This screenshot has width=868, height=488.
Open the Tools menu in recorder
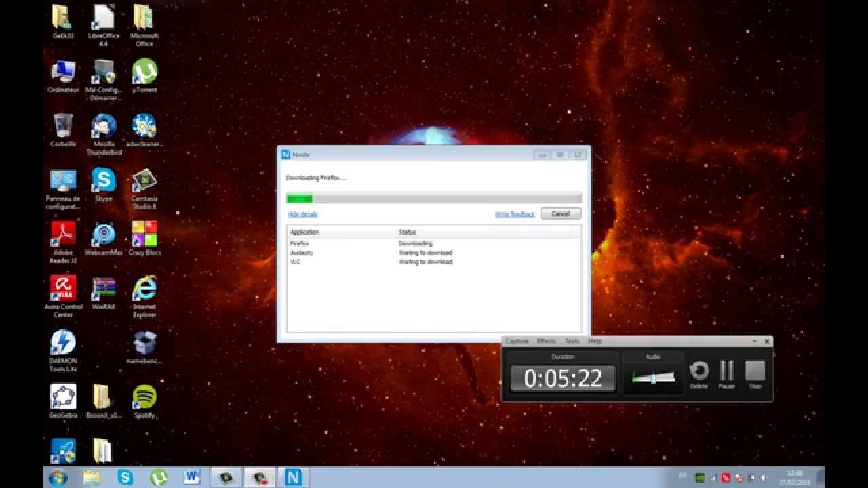tap(572, 341)
